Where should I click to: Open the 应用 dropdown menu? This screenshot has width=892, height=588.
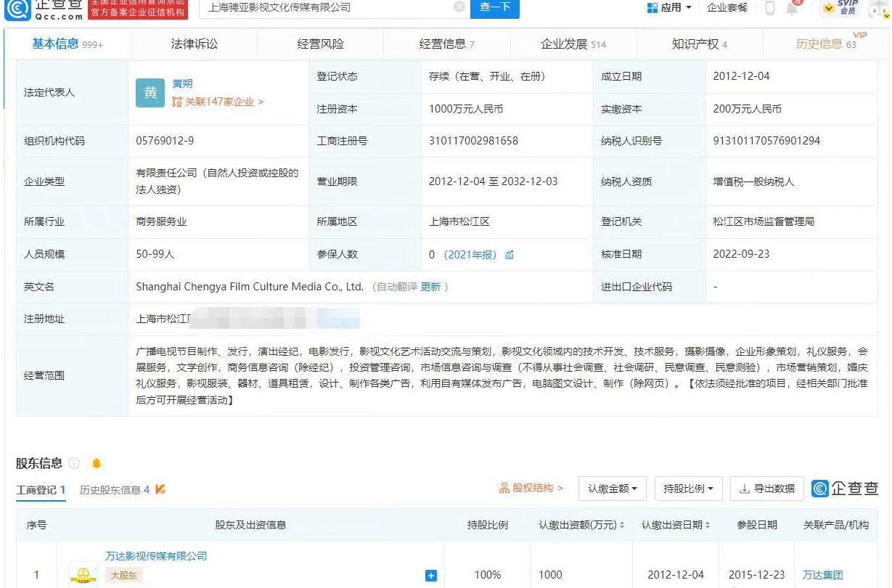click(x=669, y=9)
